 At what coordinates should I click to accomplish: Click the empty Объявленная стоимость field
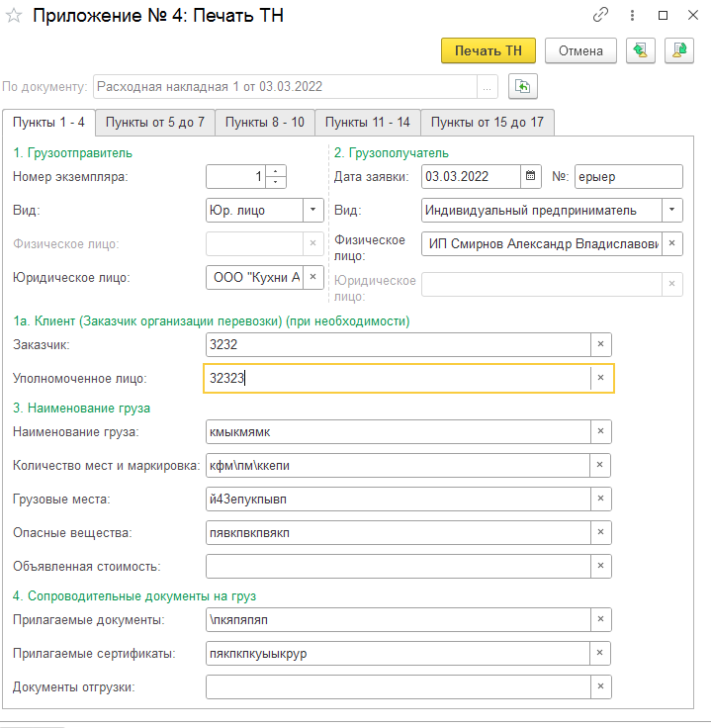[399, 566]
